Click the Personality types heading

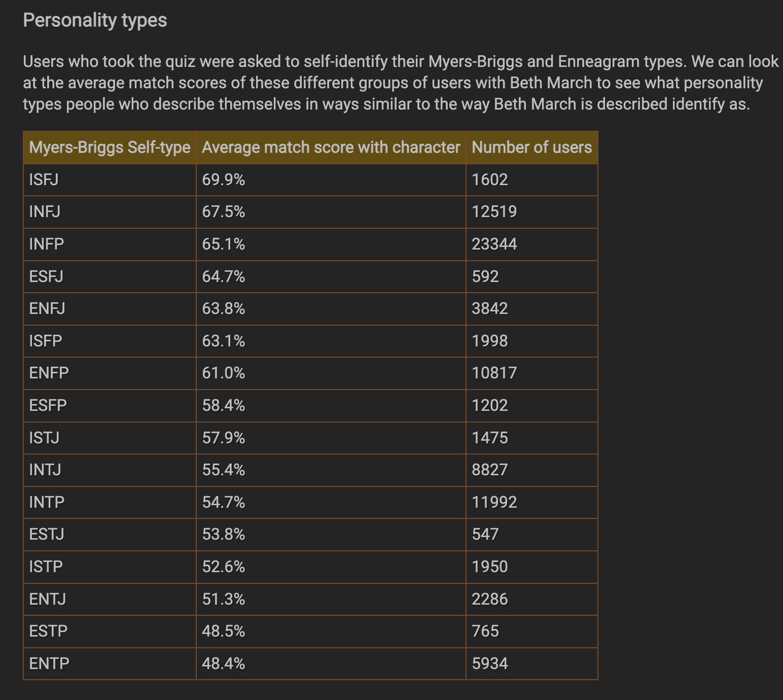pos(95,20)
